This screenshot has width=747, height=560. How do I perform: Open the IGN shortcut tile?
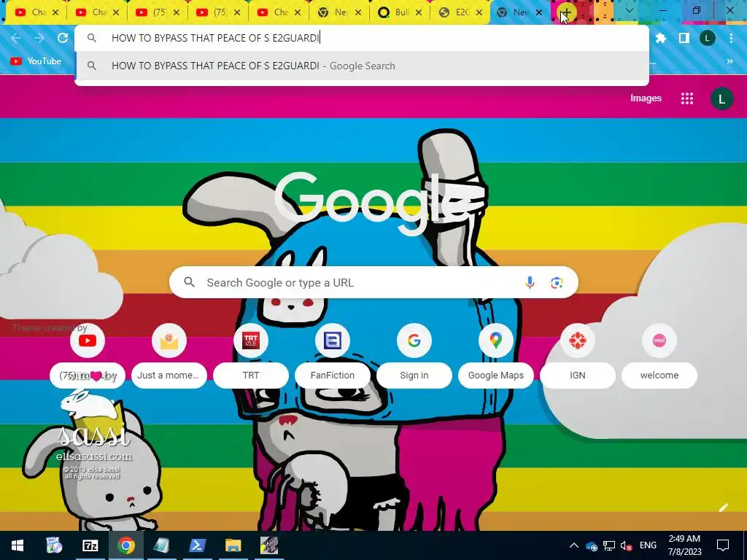click(x=578, y=356)
